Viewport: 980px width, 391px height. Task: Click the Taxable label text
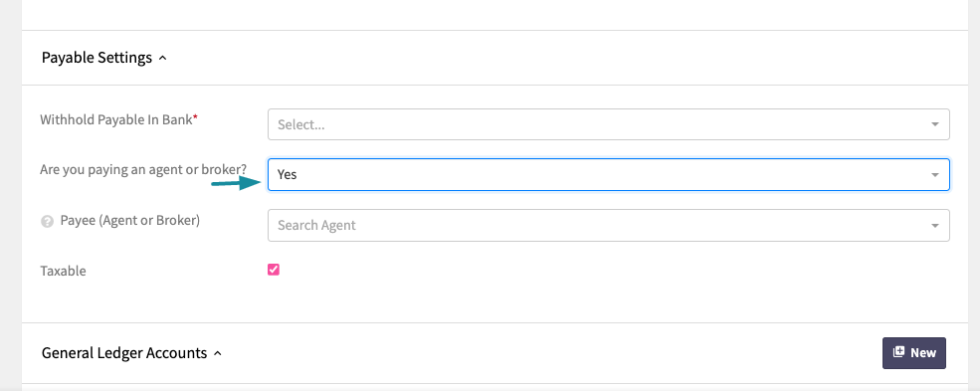coord(63,271)
